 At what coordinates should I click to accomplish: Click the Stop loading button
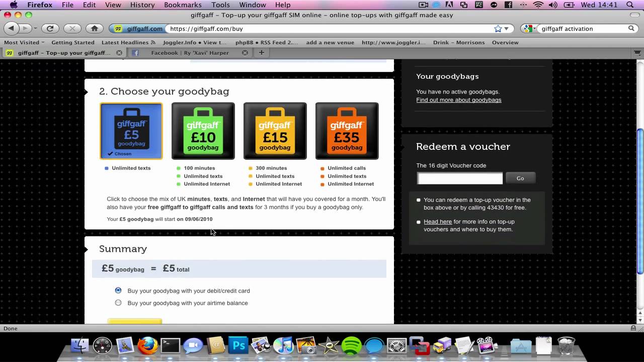click(72, 28)
